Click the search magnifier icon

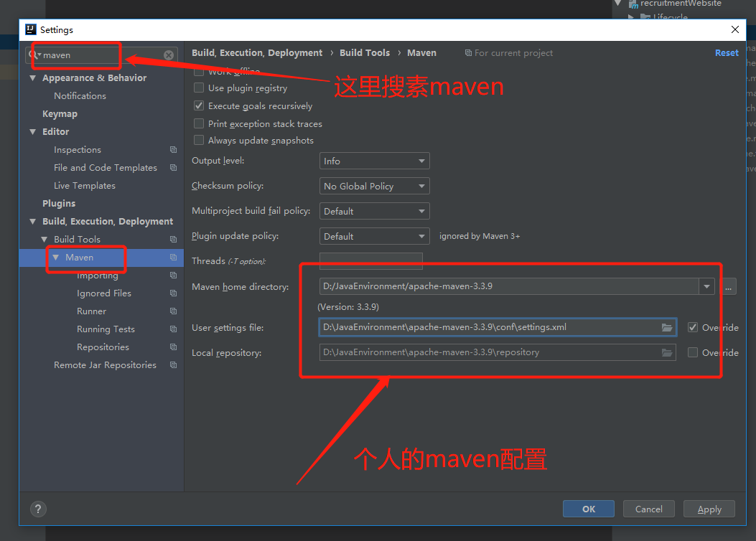(34, 55)
